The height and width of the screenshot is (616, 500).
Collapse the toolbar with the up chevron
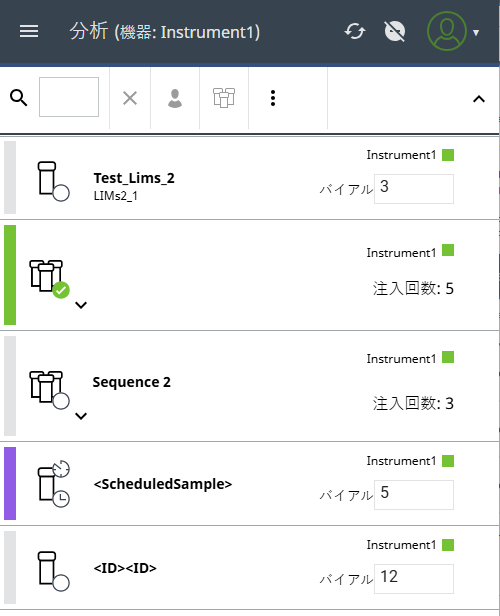(x=479, y=99)
